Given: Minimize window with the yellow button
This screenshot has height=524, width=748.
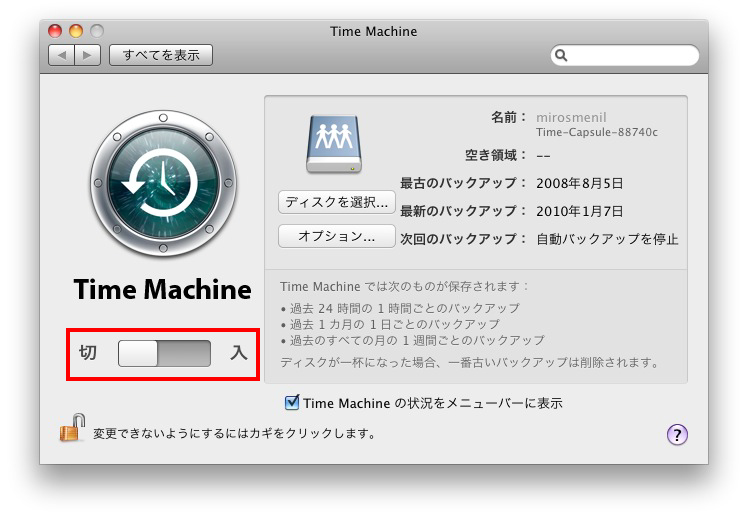Looking at the screenshot, I should click(x=76, y=31).
